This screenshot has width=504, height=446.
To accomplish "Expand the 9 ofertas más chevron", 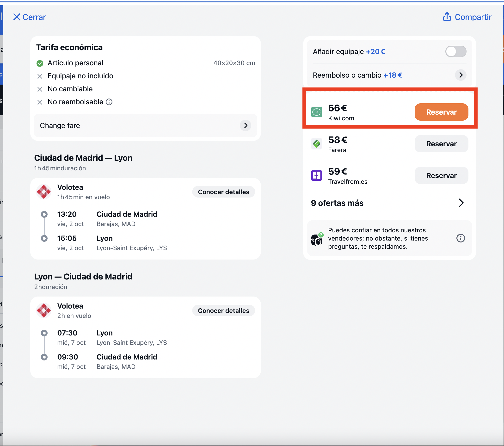I will (x=461, y=203).
